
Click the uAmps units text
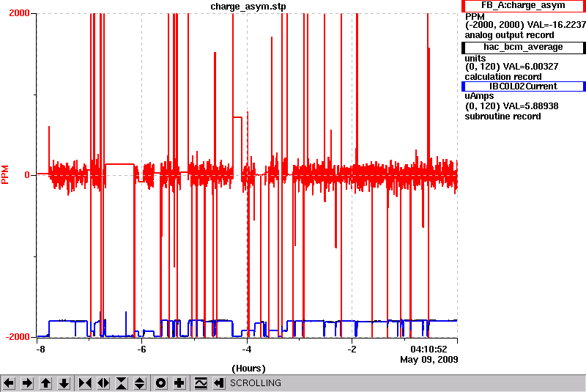[x=479, y=97]
